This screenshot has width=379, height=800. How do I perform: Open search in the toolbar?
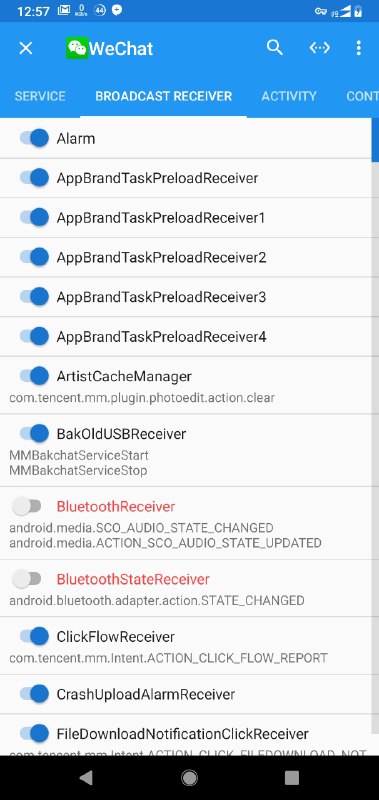coord(274,47)
